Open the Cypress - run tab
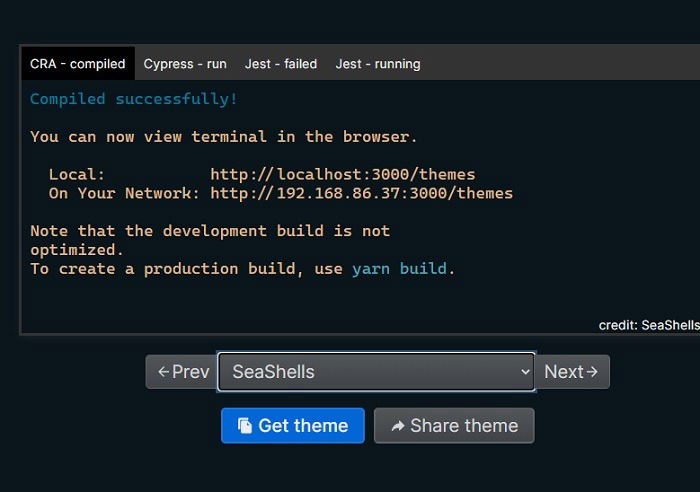The image size is (700, 492). (x=185, y=63)
